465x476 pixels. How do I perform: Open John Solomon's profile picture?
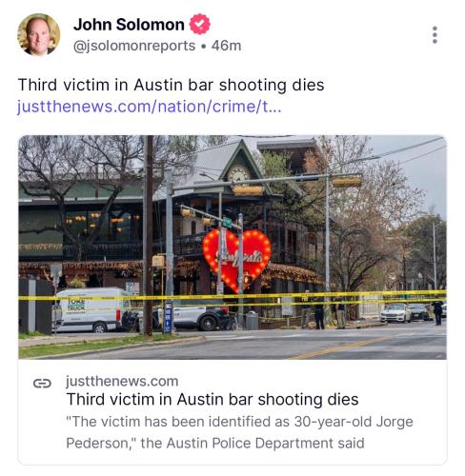tap(38, 34)
